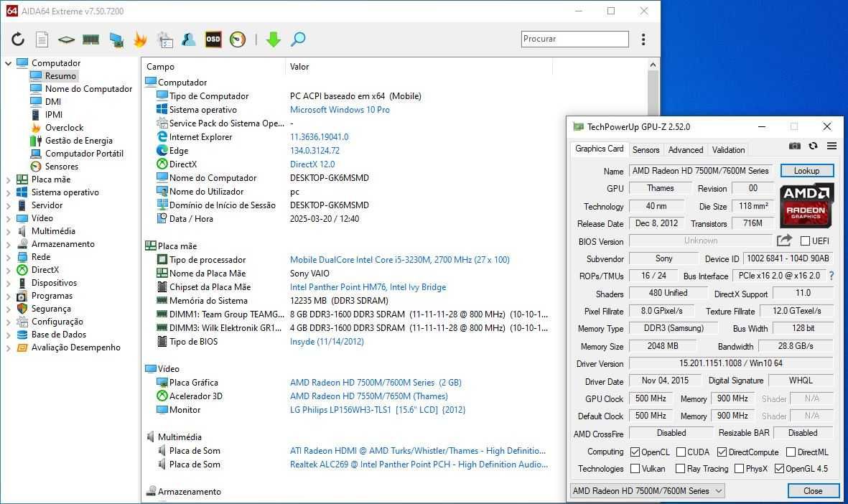
Task: Toggle the OpenGL 4.5 checkbox
Action: (779, 469)
